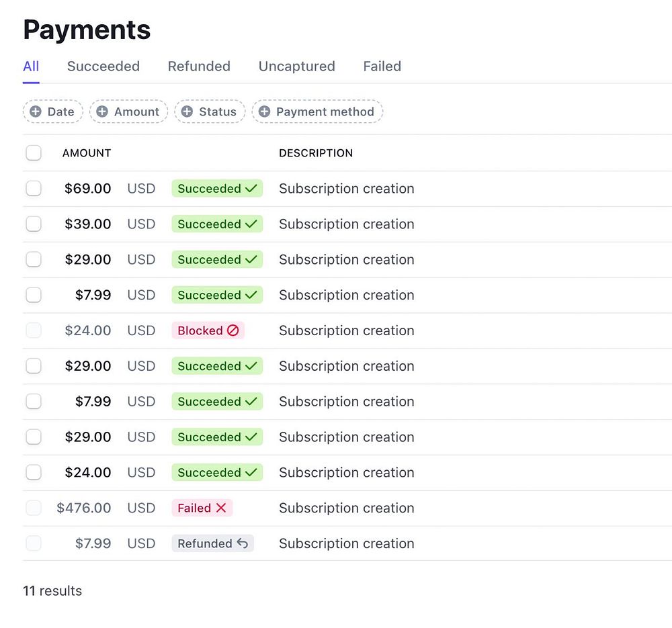672x628 pixels.
Task: Click the plus icon on Amount filter
Action: (x=102, y=112)
